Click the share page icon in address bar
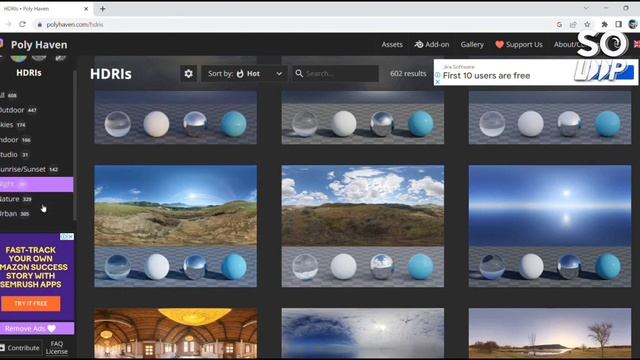The image size is (640, 360). click(x=573, y=24)
